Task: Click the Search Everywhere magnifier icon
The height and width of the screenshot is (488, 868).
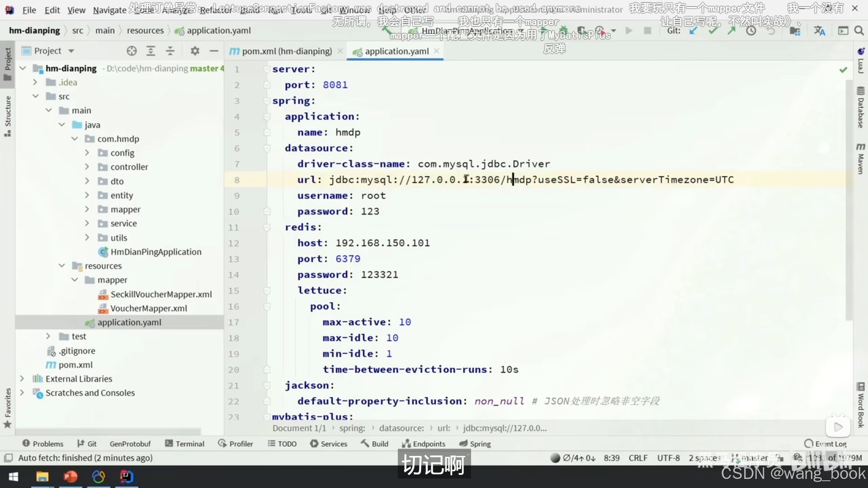Action: [x=859, y=31]
